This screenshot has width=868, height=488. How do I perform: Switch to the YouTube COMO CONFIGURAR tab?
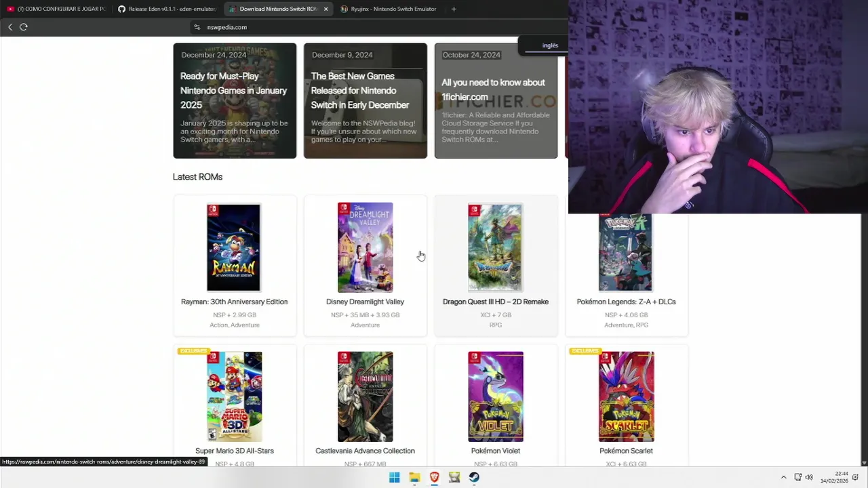(56, 9)
